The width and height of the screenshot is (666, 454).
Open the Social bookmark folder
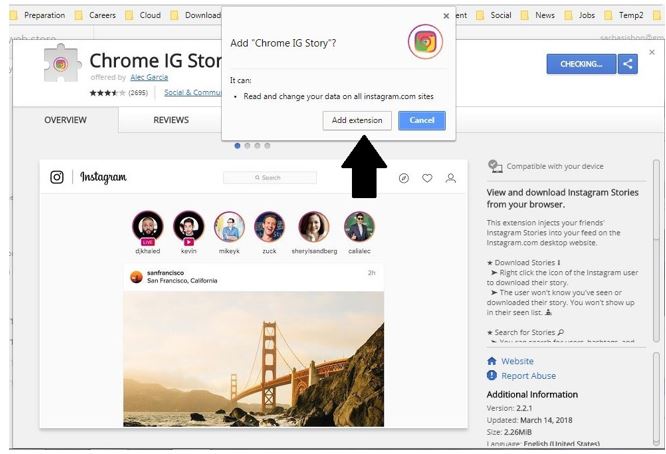(494, 15)
